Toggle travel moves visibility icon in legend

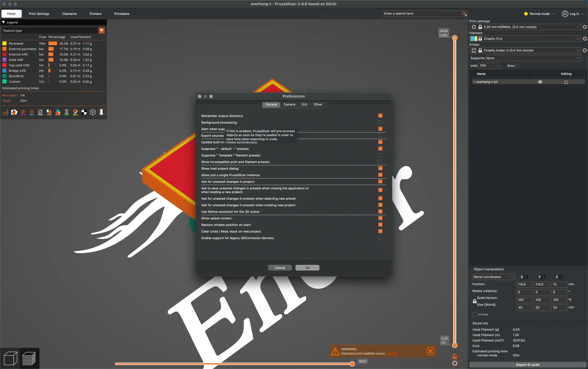coord(6,112)
